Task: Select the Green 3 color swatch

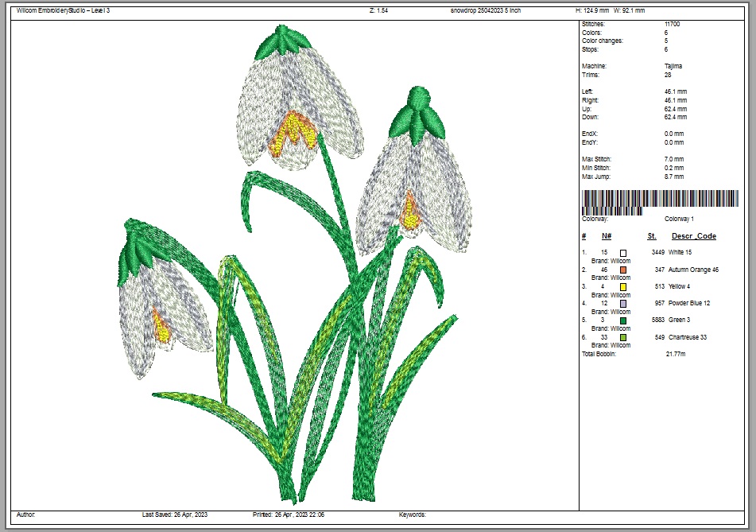Action: 623,320
